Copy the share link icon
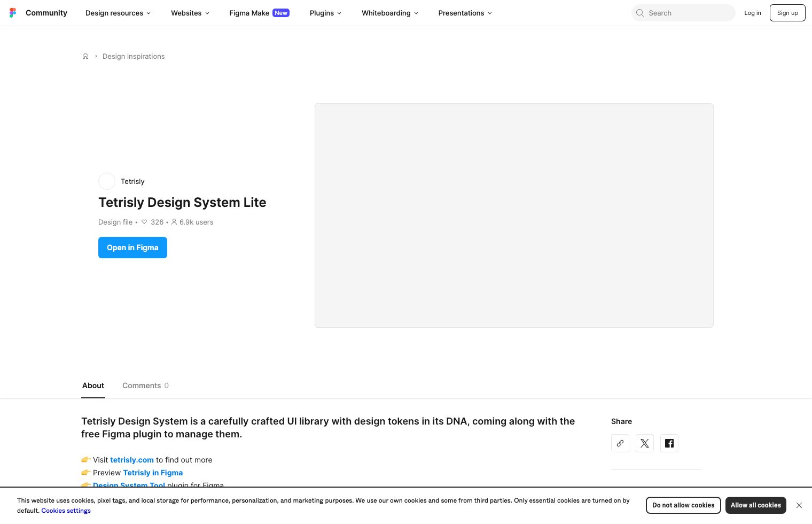 click(620, 443)
